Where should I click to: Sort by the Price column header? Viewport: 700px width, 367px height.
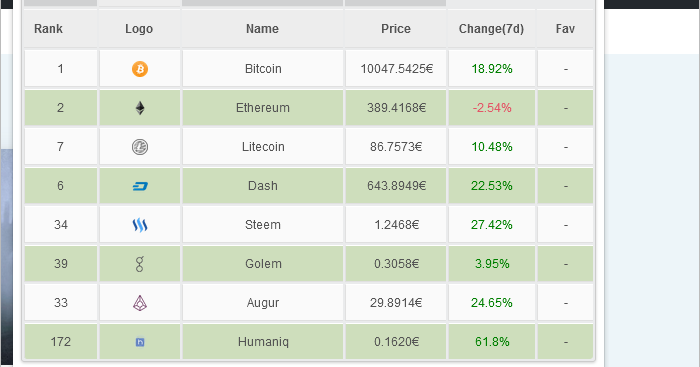pos(396,29)
